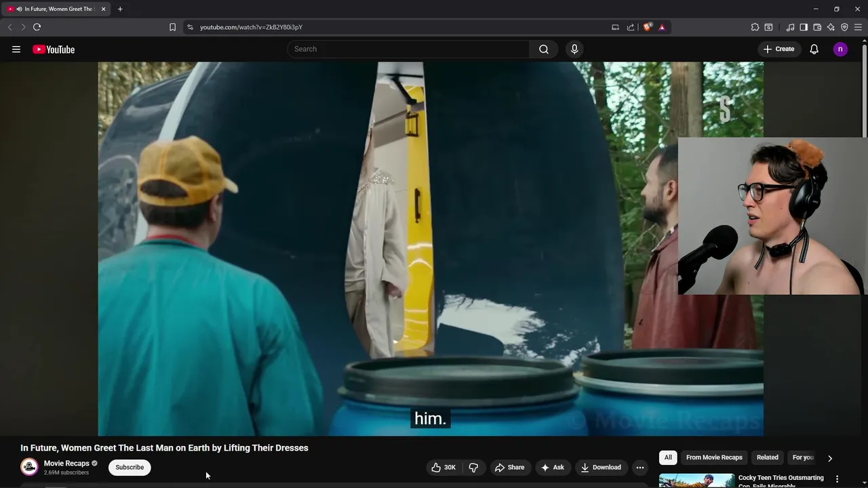Go back in browser history
This screenshot has height=488, width=868.
[x=9, y=27]
